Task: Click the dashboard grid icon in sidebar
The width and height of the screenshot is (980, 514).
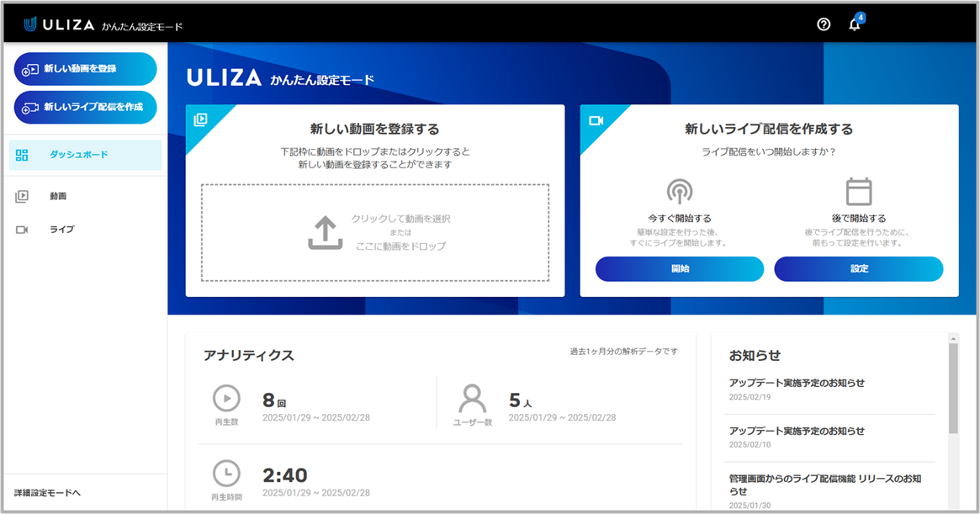Action: [22, 155]
